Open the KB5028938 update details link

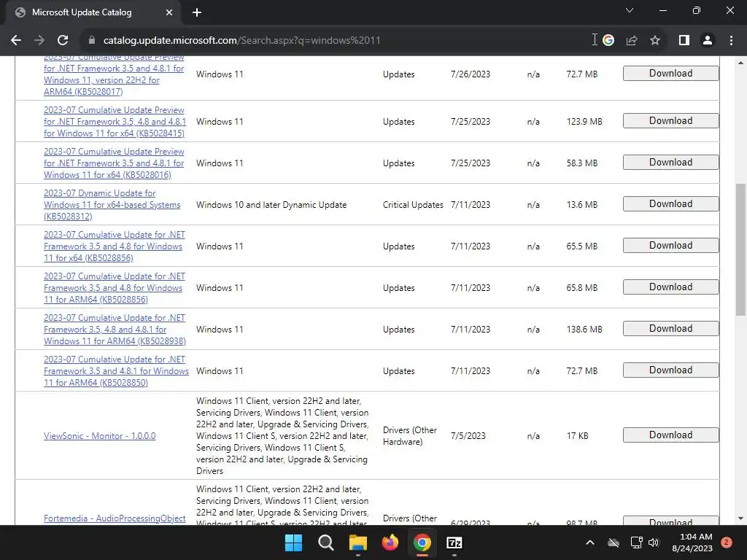(x=115, y=330)
